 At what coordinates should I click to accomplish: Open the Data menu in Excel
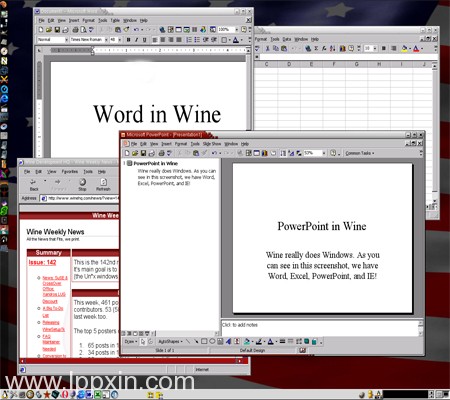[287, 39]
